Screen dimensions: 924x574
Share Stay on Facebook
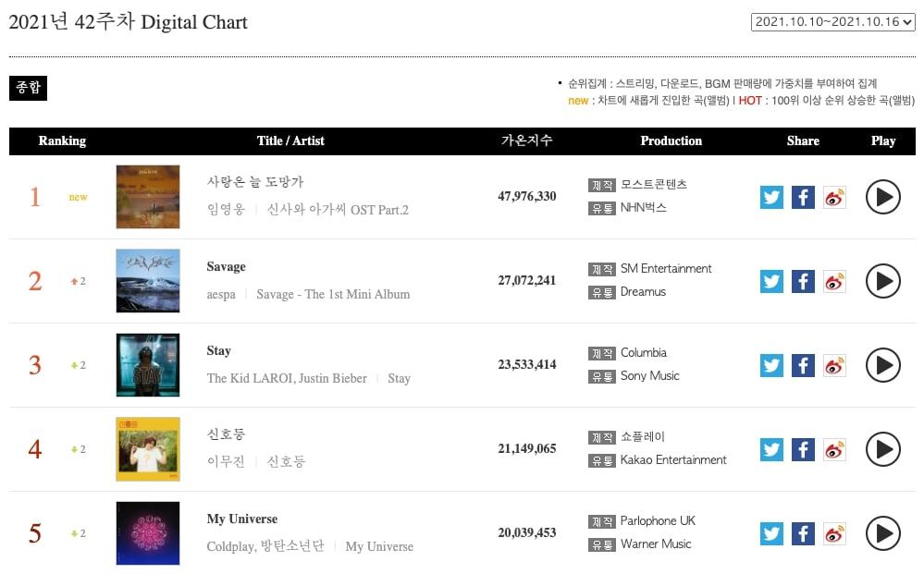click(803, 365)
